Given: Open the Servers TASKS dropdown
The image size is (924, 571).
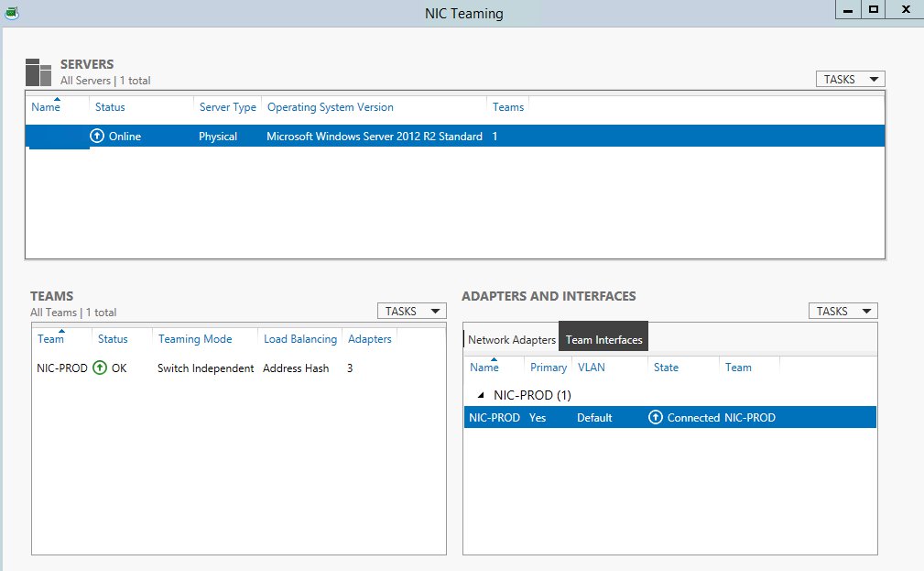Looking at the screenshot, I should click(x=851, y=79).
